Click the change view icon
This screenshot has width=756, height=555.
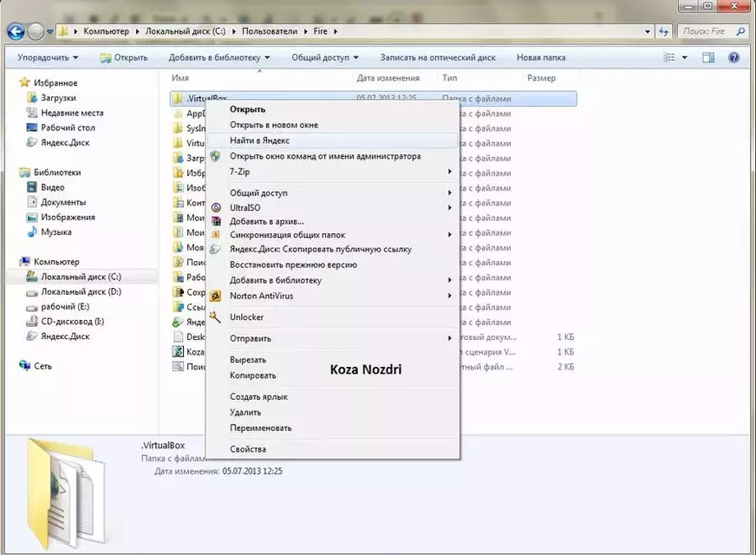(669, 57)
